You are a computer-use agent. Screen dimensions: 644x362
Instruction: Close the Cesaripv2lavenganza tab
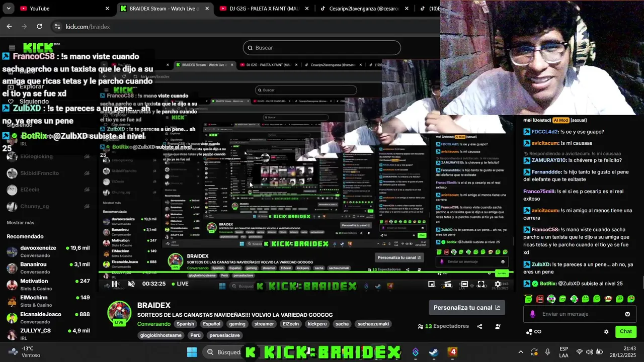click(407, 9)
